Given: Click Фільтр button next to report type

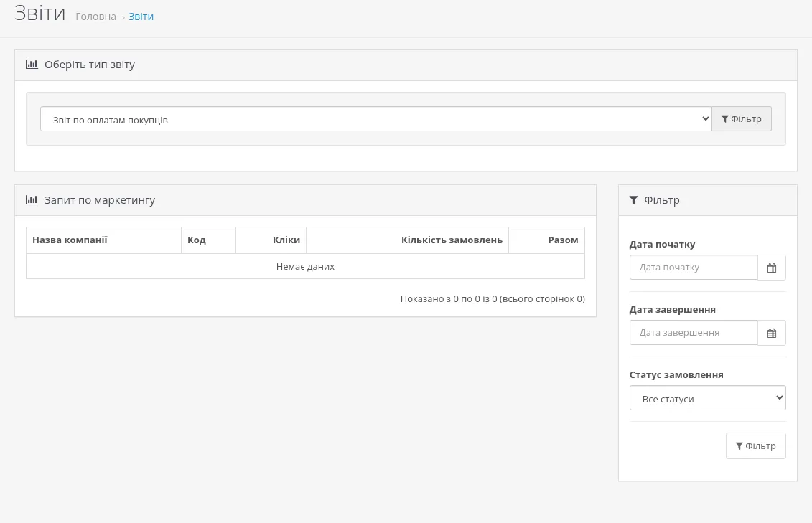Looking at the screenshot, I should 742,119.
